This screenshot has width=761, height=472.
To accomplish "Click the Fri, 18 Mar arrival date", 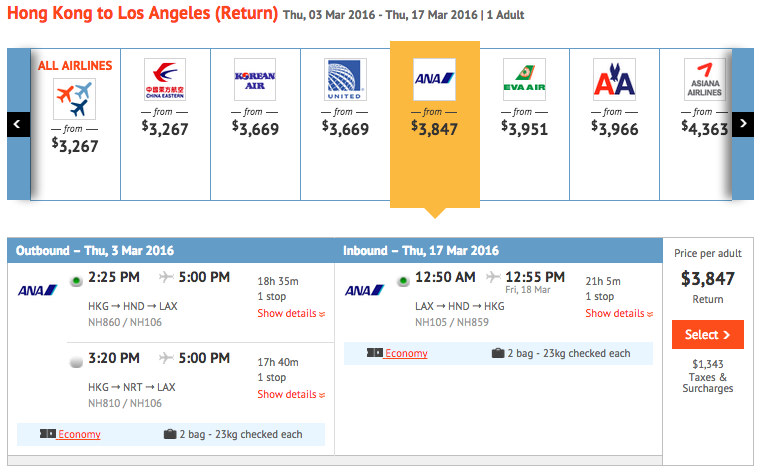I will tap(528, 290).
